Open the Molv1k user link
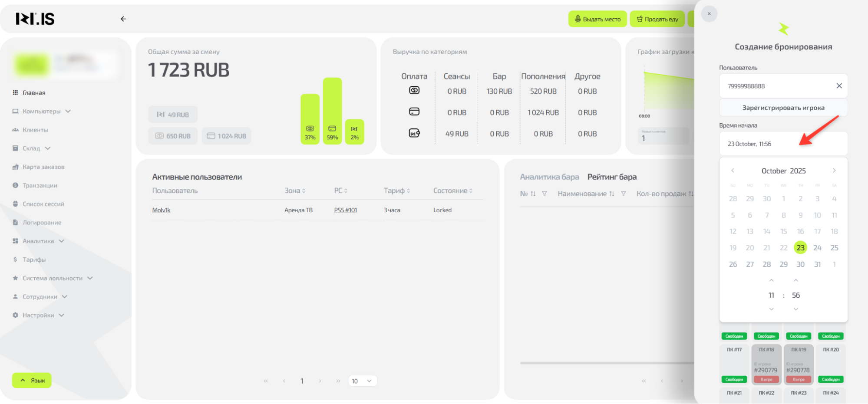This screenshot has width=868, height=404. point(161,210)
